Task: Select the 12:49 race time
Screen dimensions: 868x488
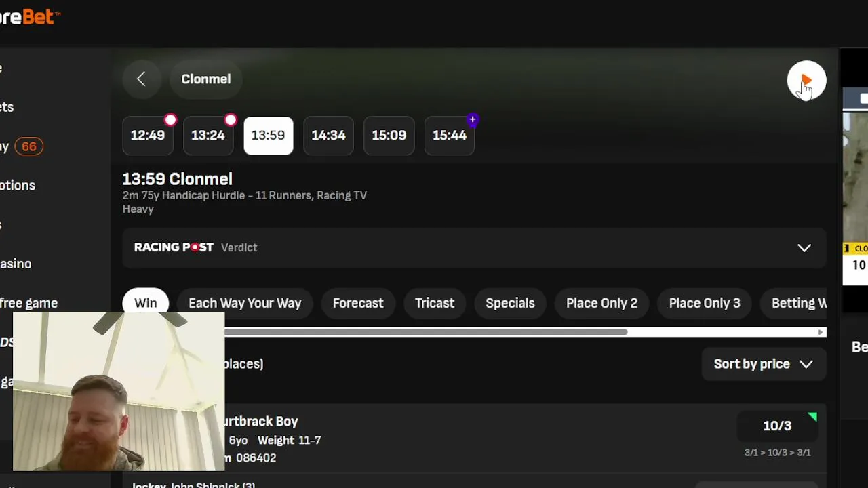Action: [148, 135]
